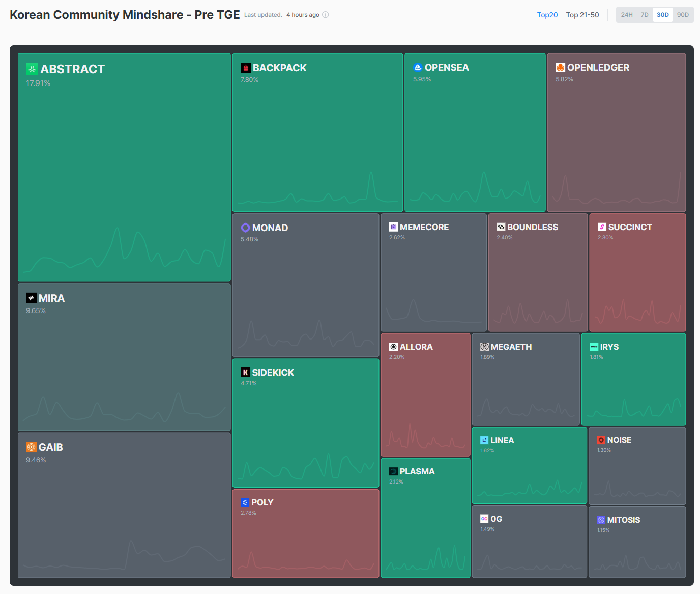This screenshot has height=594, width=700.
Task: Click the Abstract project logo icon
Action: 32,69
